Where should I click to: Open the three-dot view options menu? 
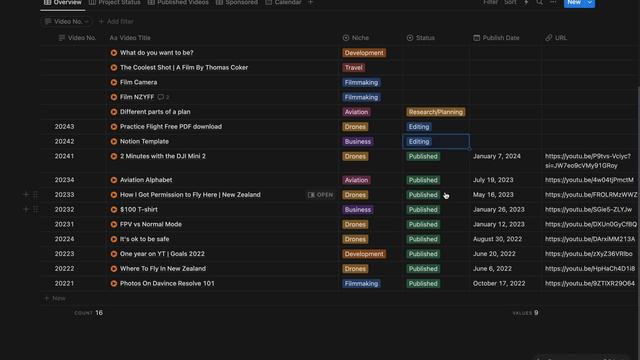(553, 2)
